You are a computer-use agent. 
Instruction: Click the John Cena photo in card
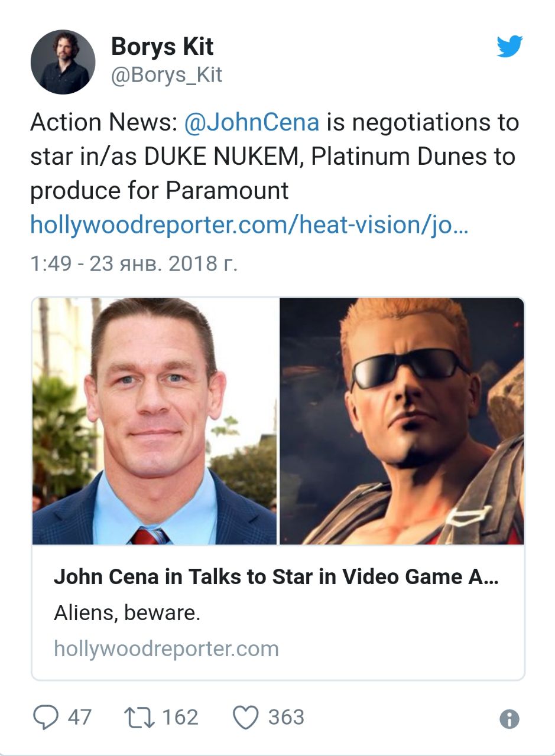tap(154, 421)
